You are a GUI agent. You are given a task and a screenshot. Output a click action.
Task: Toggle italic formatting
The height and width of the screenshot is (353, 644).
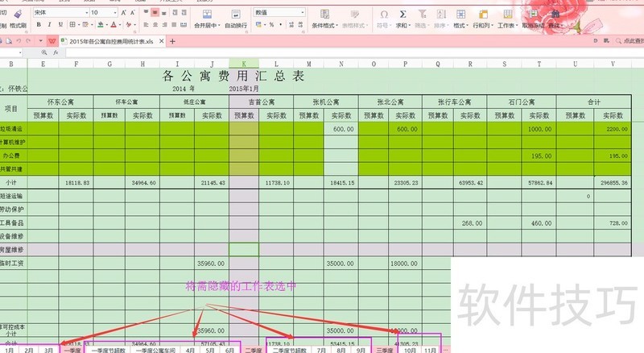pos(49,25)
